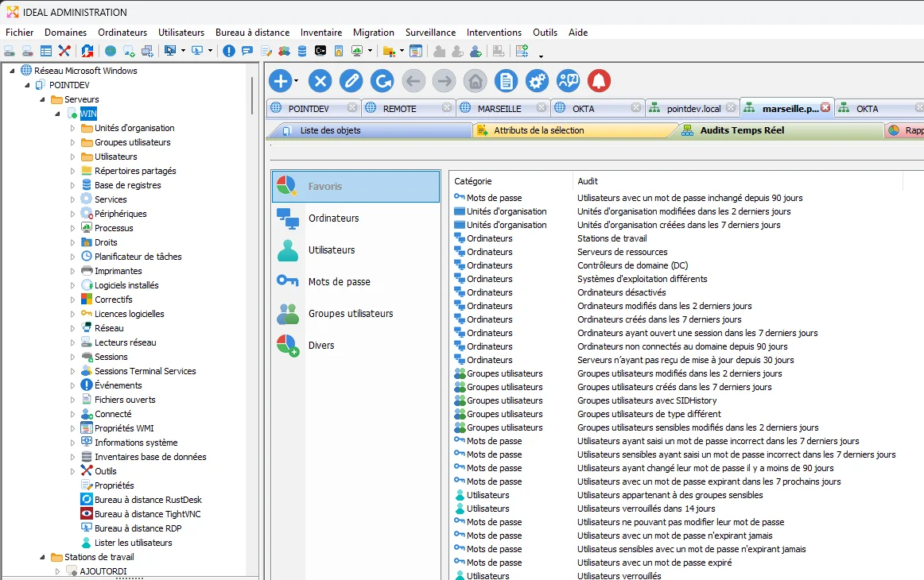This screenshot has width=924, height=580.
Task: Switch to the Liste des objets tab
Action: click(370, 130)
